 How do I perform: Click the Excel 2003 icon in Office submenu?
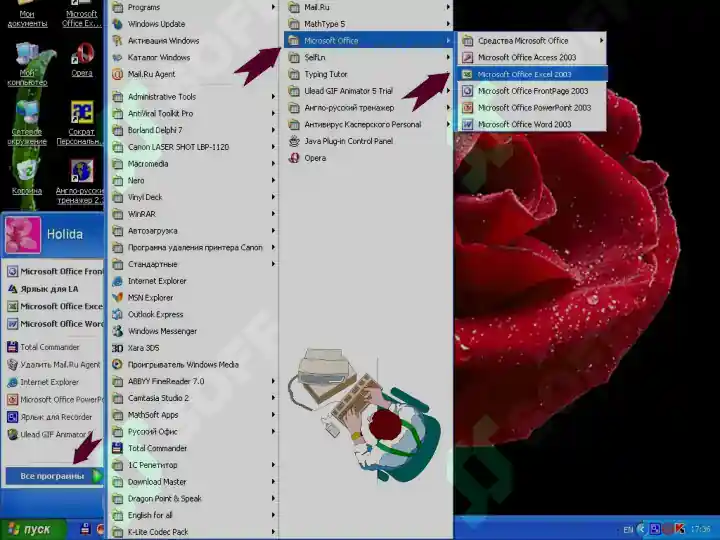pyautogui.click(x=467, y=74)
